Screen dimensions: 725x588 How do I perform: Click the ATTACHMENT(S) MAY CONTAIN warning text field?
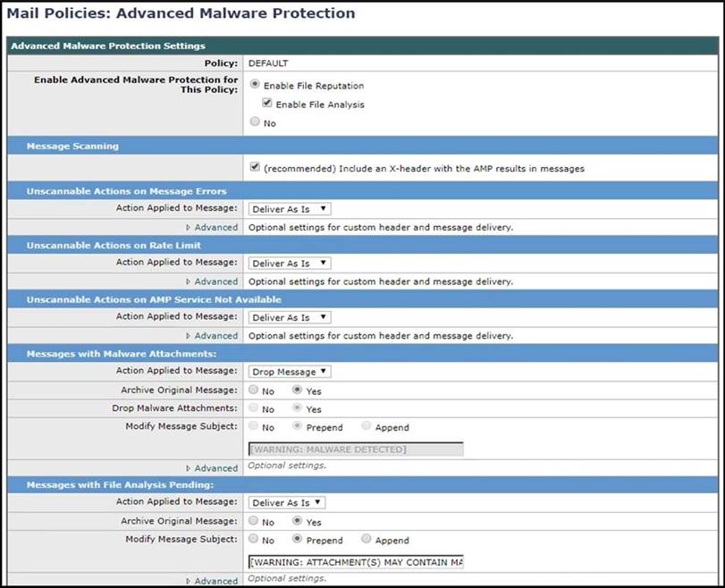356,562
